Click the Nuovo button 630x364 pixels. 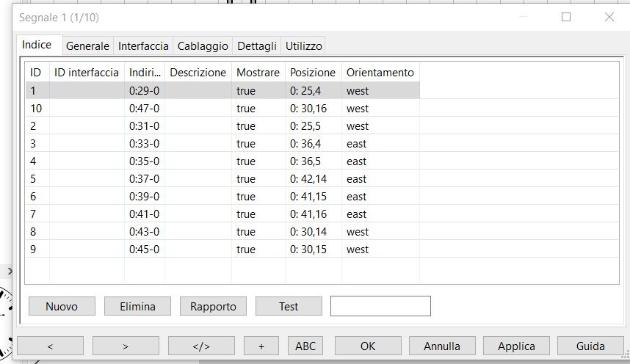(61, 306)
